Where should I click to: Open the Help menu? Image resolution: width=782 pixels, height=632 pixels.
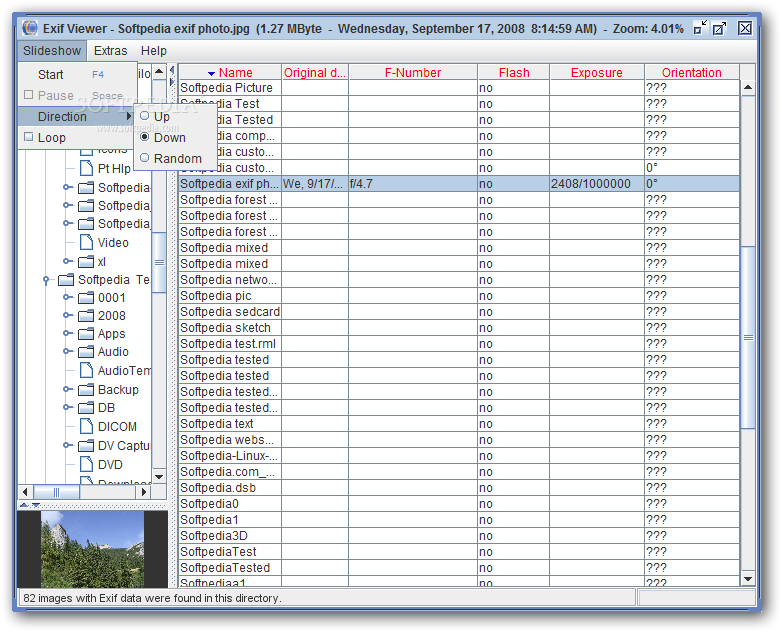tap(154, 51)
